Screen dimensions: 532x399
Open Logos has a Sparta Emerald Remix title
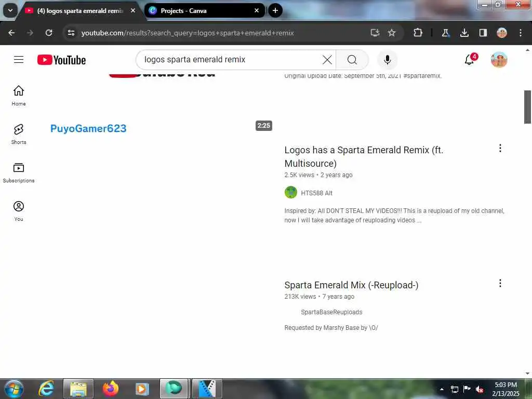[x=364, y=156]
